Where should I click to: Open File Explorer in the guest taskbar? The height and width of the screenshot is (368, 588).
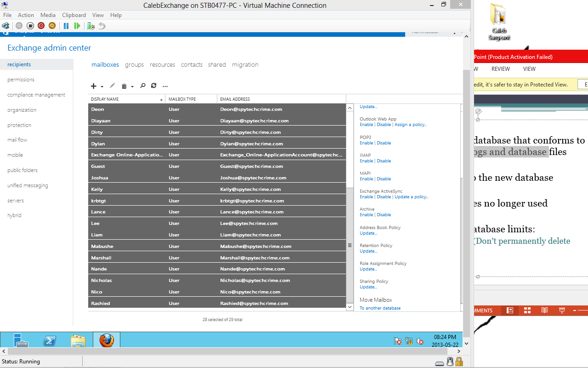tap(78, 341)
